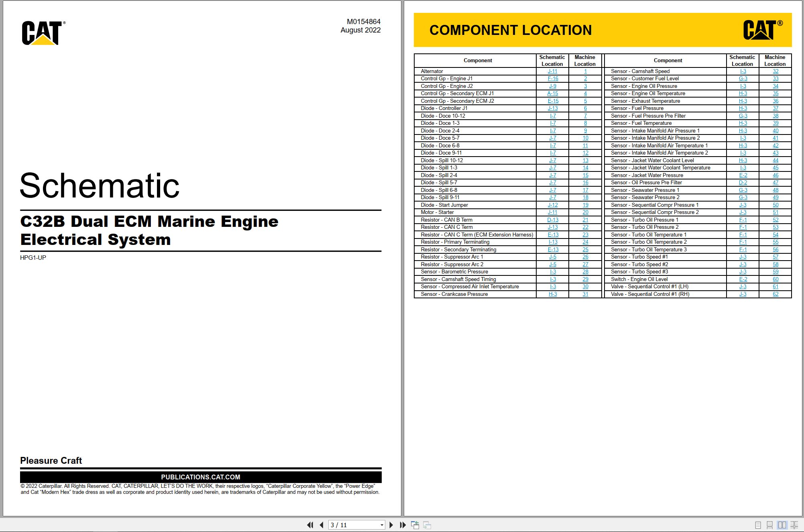Open schematic location J-3 for Sequential Control #1 (LH)
The height and width of the screenshot is (532, 804).
point(743,287)
